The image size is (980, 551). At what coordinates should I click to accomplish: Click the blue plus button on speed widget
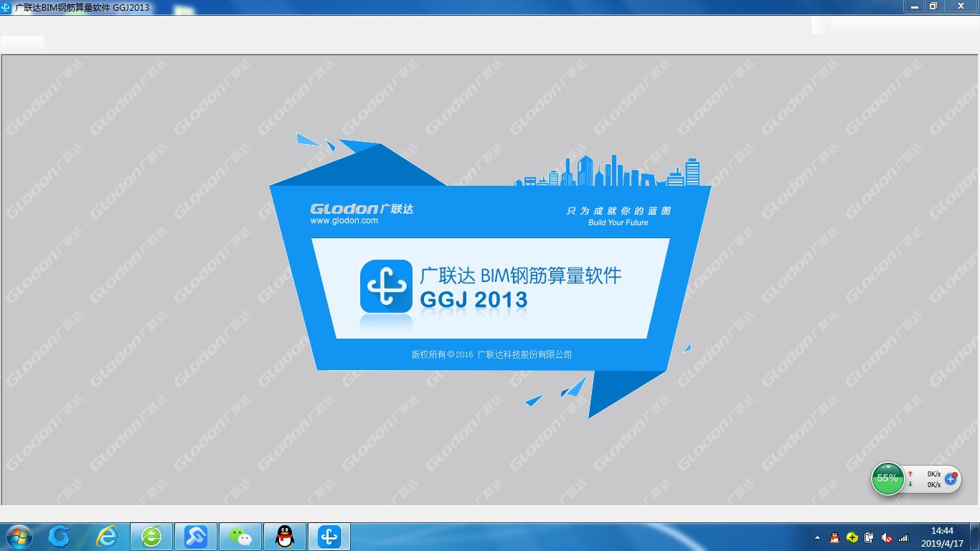coord(951,479)
